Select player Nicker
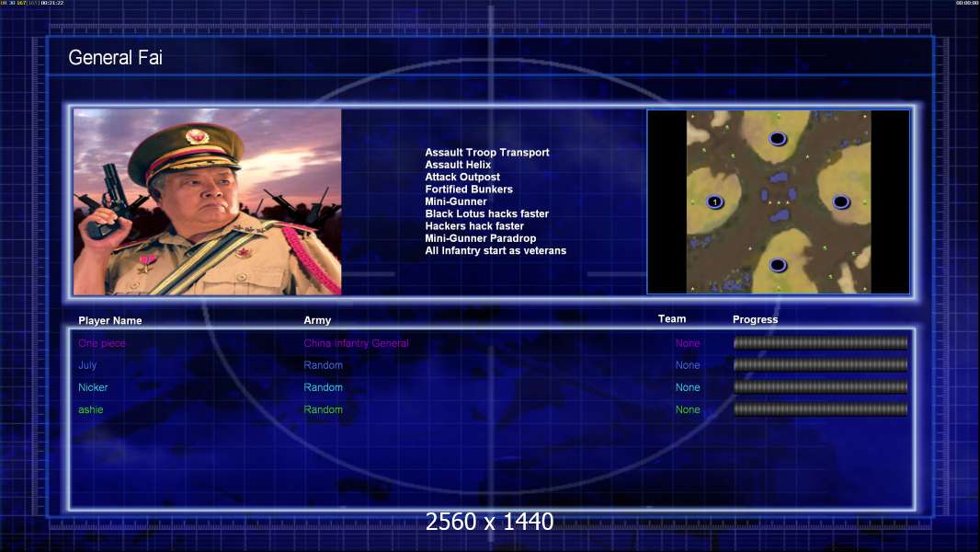The image size is (980, 552). pyautogui.click(x=93, y=387)
